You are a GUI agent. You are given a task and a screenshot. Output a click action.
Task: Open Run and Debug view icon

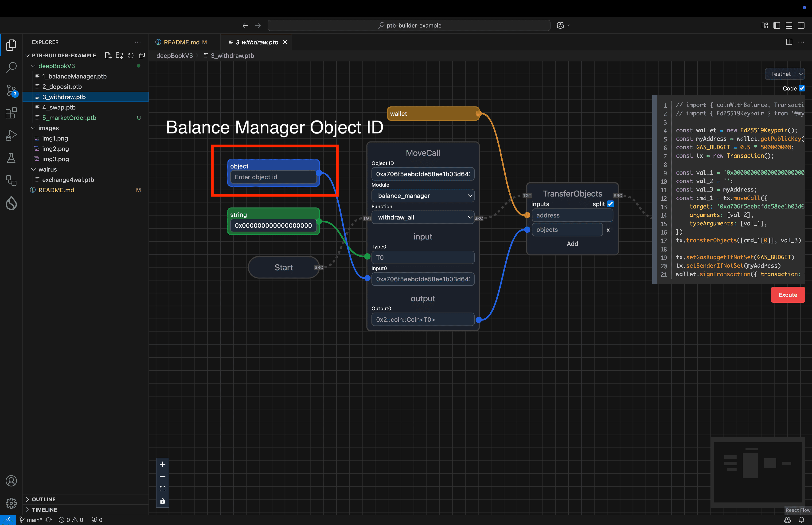click(x=11, y=135)
